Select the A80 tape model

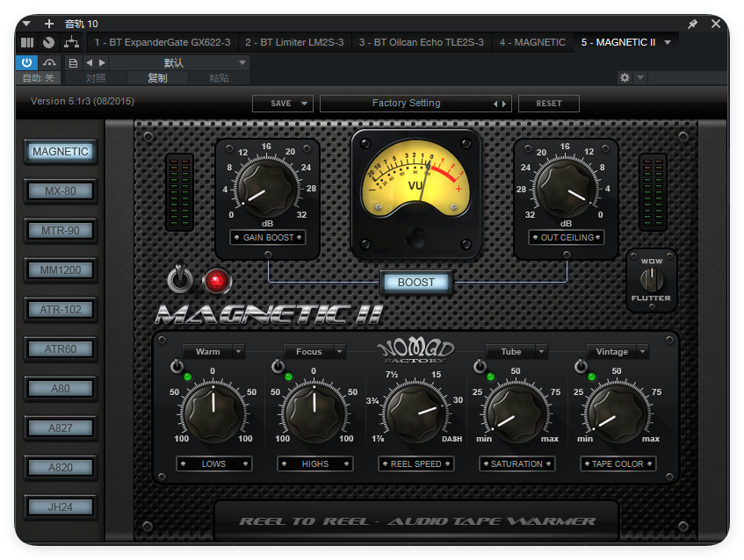coord(61,389)
